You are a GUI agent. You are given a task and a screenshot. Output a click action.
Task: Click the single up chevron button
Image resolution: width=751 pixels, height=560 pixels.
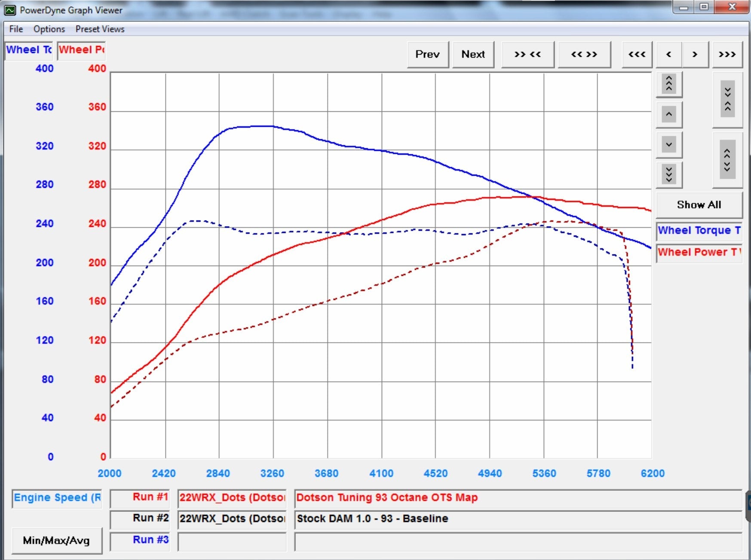coord(669,114)
